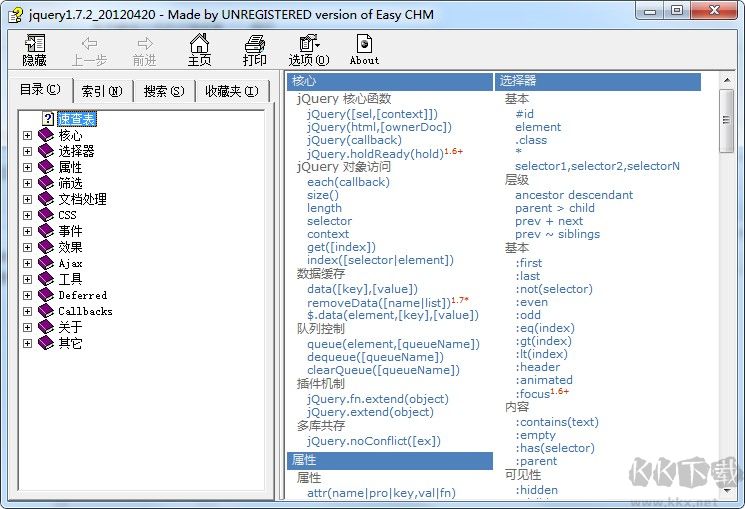The width and height of the screenshot is (745, 509).
Task: Click the content pane vertical scrollbar thumb
Action: click(x=726, y=121)
